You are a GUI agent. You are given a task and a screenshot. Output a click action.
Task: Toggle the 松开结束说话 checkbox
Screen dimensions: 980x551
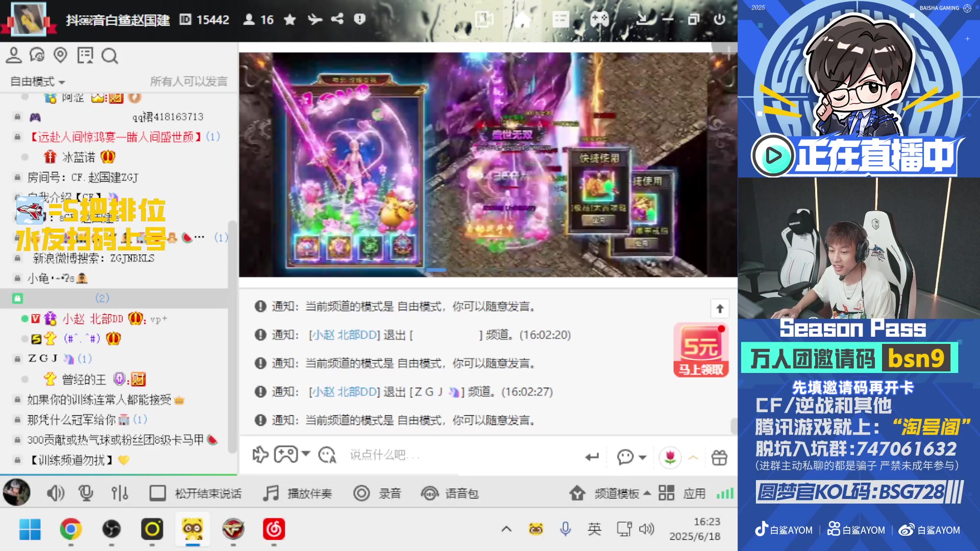[157, 493]
